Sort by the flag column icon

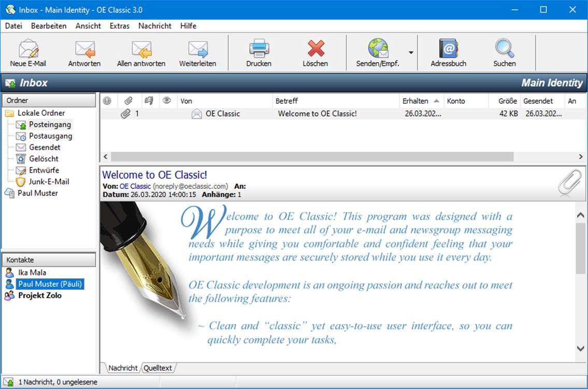click(x=149, y=101)
